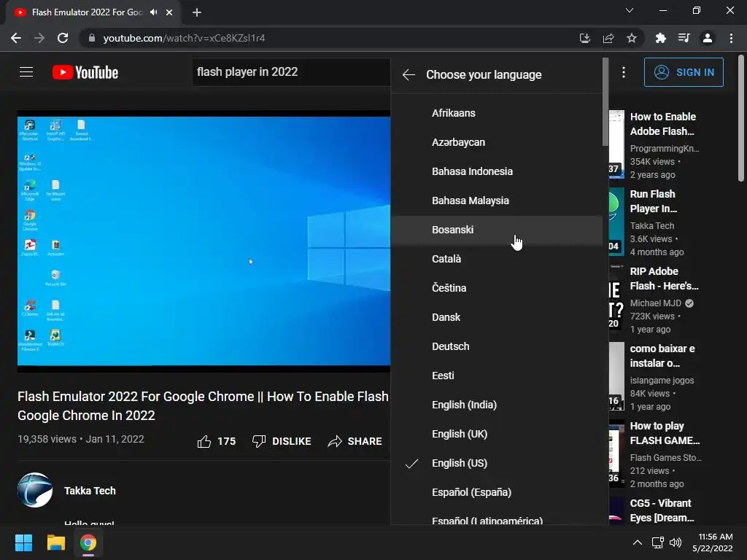Open the Chrome profile icon
747x560 pixels.
point(708,38)
